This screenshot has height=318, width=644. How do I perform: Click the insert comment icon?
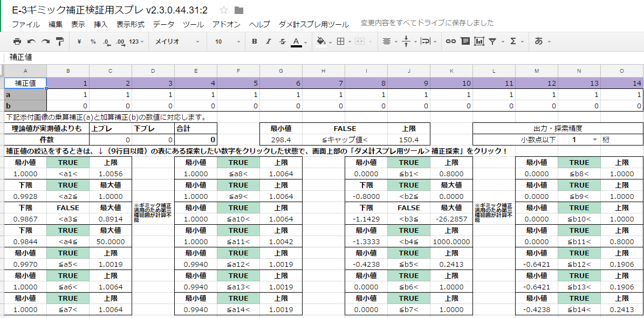point(464,42)
